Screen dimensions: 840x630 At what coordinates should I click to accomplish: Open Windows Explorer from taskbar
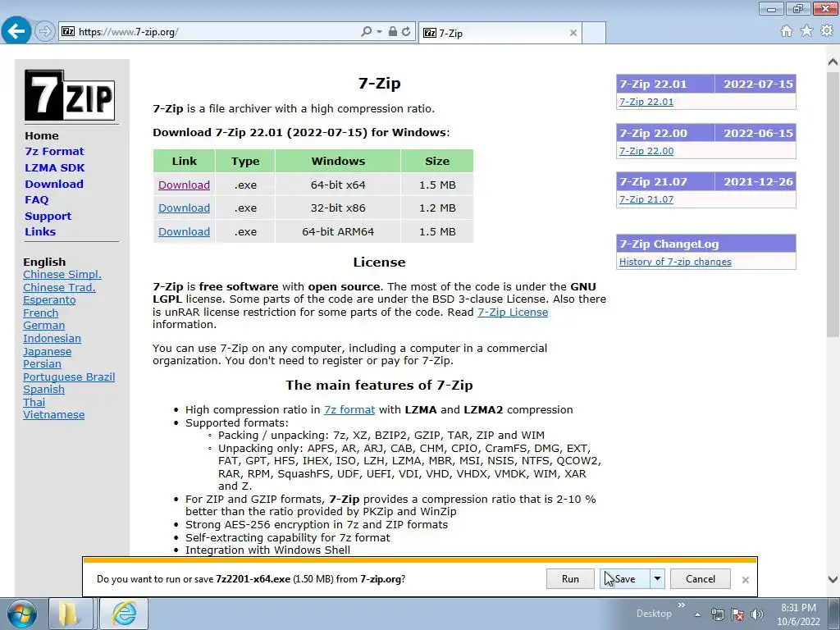69,614
